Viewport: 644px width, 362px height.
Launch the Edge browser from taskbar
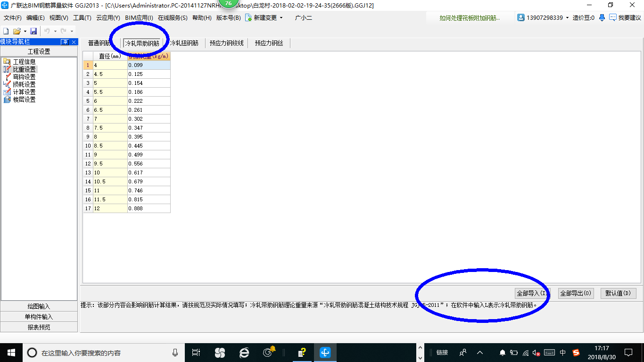(x=244, y=353)
